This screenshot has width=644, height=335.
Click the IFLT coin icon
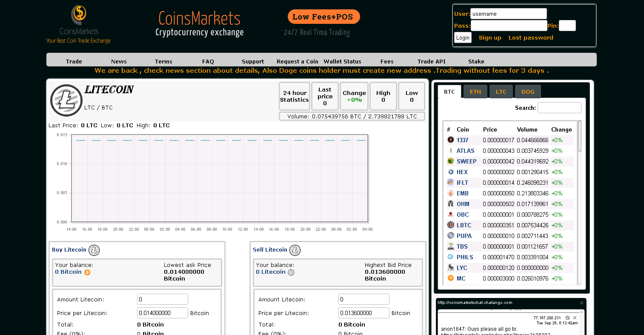tap(451, 182)
